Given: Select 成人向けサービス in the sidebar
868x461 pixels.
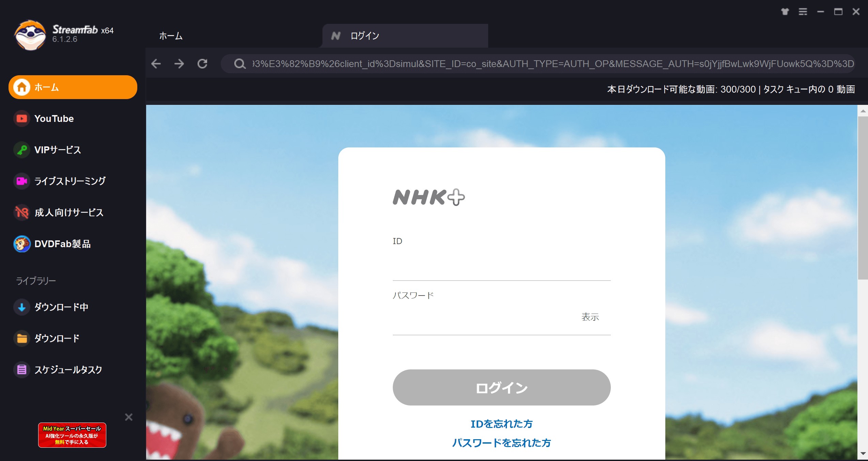Looking at the screenshot, I should tap(73, 212).
